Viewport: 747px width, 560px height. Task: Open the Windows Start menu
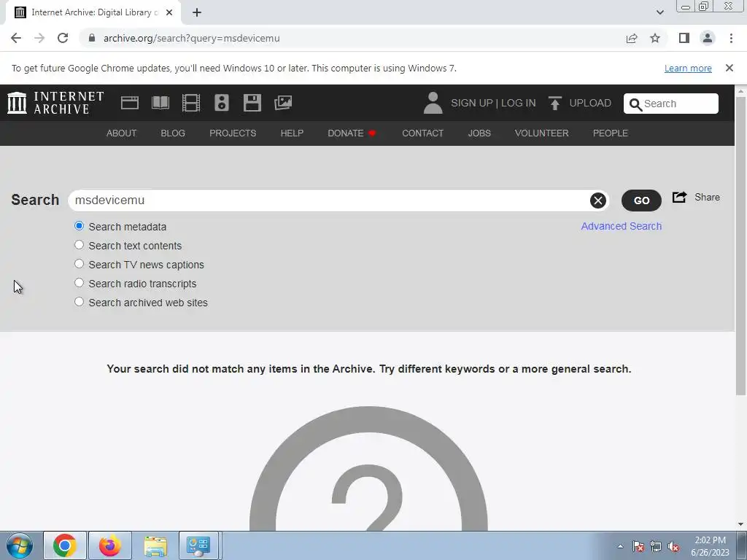pyautogui.click(x=20, y=545)
